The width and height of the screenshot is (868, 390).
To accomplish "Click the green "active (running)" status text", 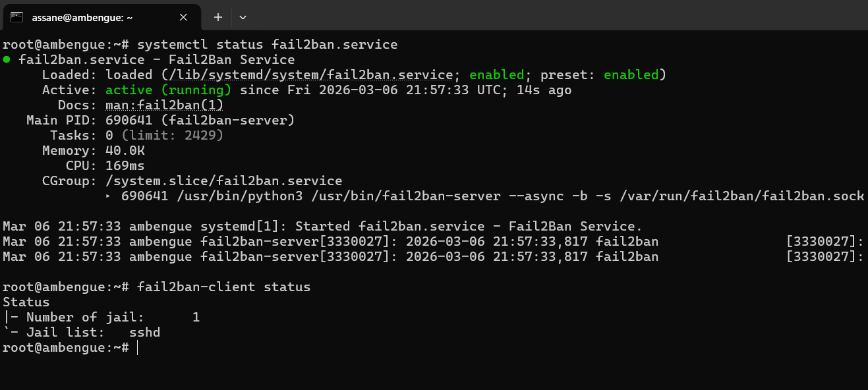I will pos(168,90).
